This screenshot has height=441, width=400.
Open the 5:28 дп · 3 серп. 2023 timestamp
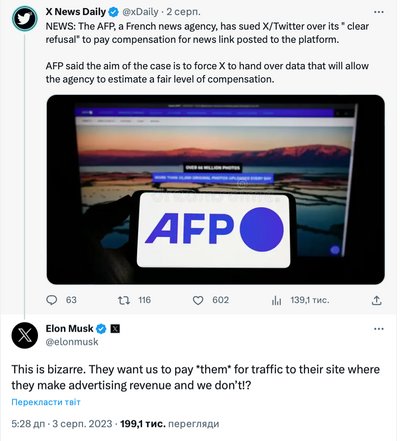tap(62, 424)
